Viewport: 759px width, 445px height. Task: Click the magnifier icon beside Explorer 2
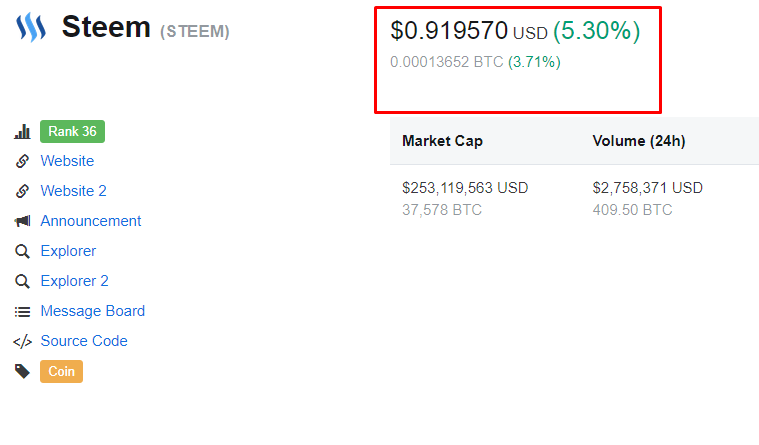click(22, 281)
